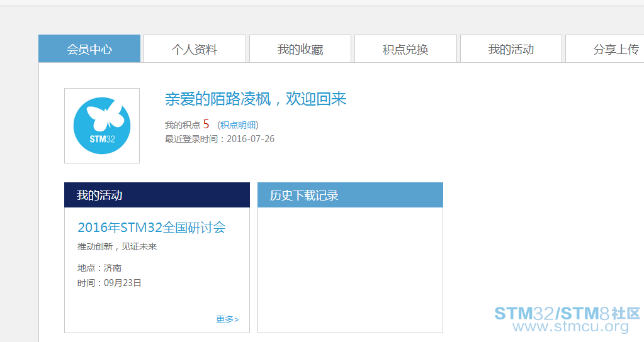Click the 更多> link in 我的活动

click(227, 319)
